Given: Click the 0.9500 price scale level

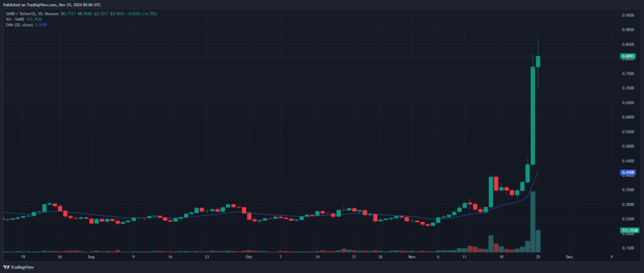Looking at the screenshot, I should point(627,14).
